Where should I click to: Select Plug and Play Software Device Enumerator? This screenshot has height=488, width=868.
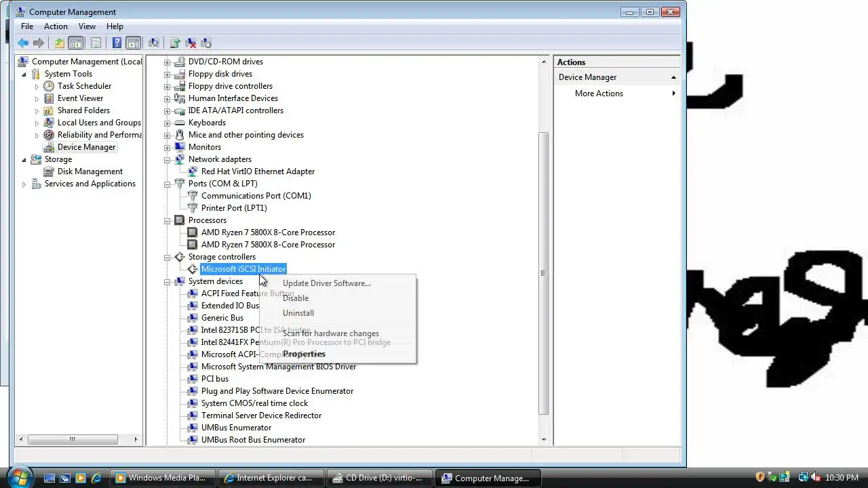point(277,391)
